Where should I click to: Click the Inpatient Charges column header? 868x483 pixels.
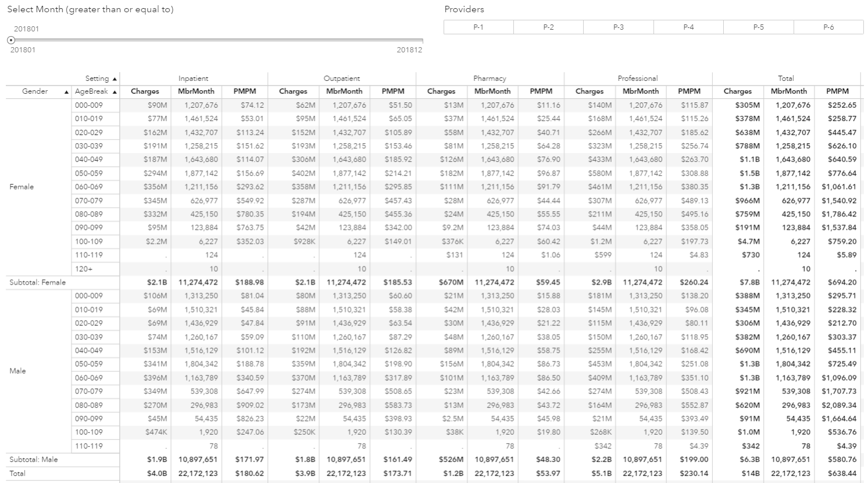tap(145, 91)
